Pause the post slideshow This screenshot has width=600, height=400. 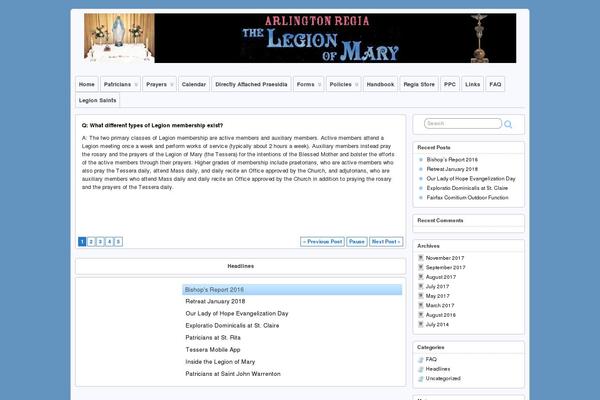coord(357,242)
